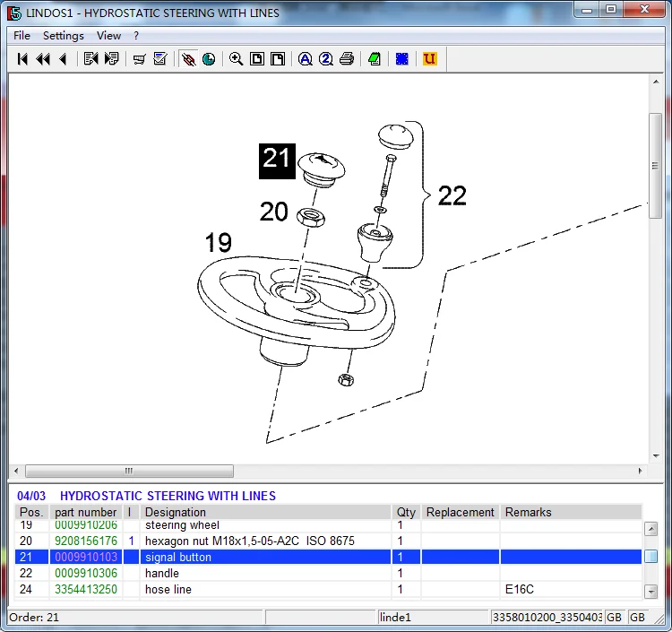Image resolution: width=672 pixels, height=632 pixels.
Task: Click the orange U icon
Action: click(x=430, y=59)
